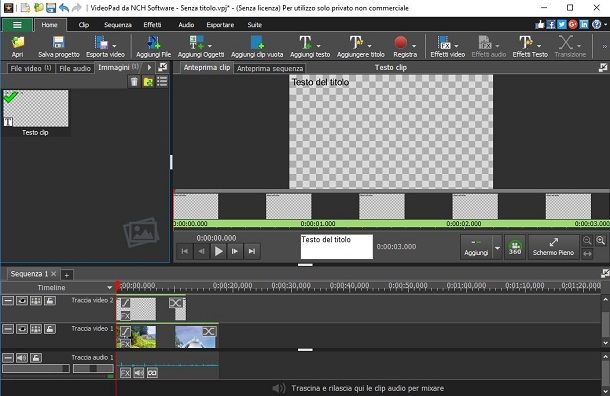This screenshot has height=396, width=610.
Task: Add a new sequence with plus tab
Action: coord(67,275)
